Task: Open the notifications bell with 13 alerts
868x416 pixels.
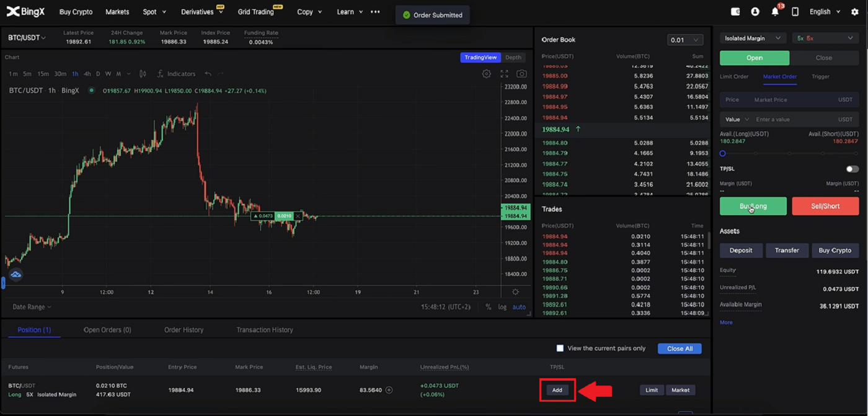Action: click(775, 11)
